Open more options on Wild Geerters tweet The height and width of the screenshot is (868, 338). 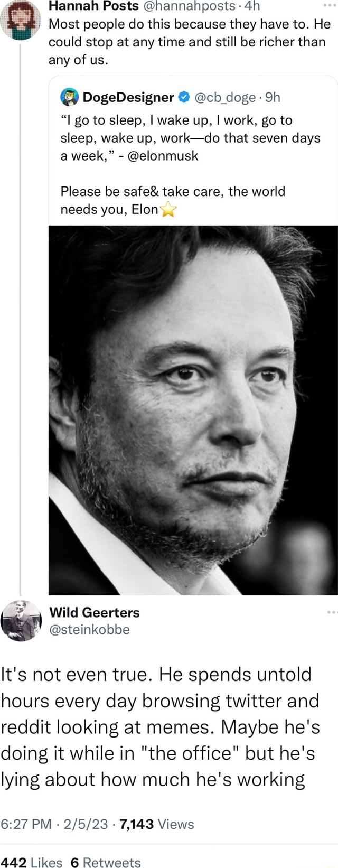(332, 612)
